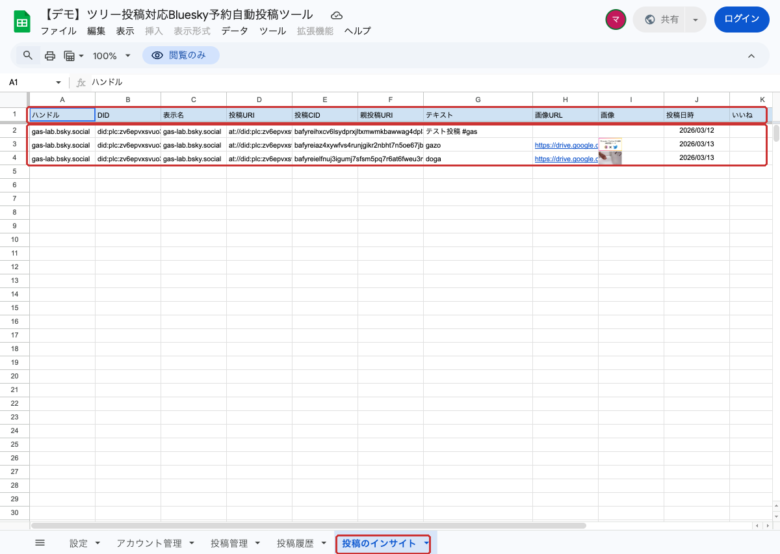This screenshot has height=554, width=780.
Task: Click the 閲覧のみ view-only button
Action: click(x=181, y=55)
